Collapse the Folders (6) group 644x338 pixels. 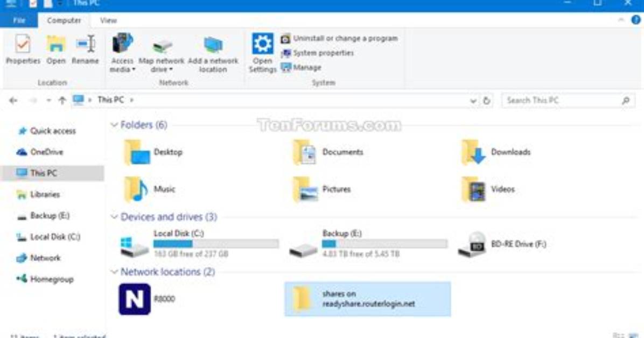pos(114,125)
